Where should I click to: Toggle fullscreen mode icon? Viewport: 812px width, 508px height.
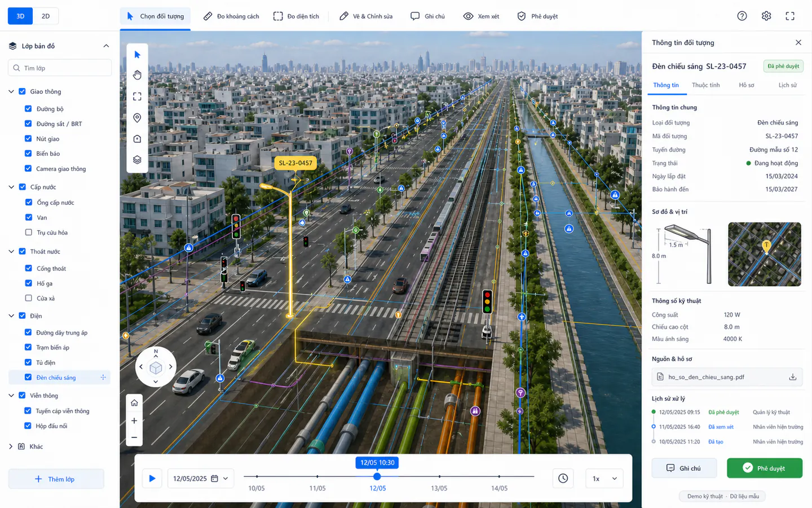(x=790, y=16)
